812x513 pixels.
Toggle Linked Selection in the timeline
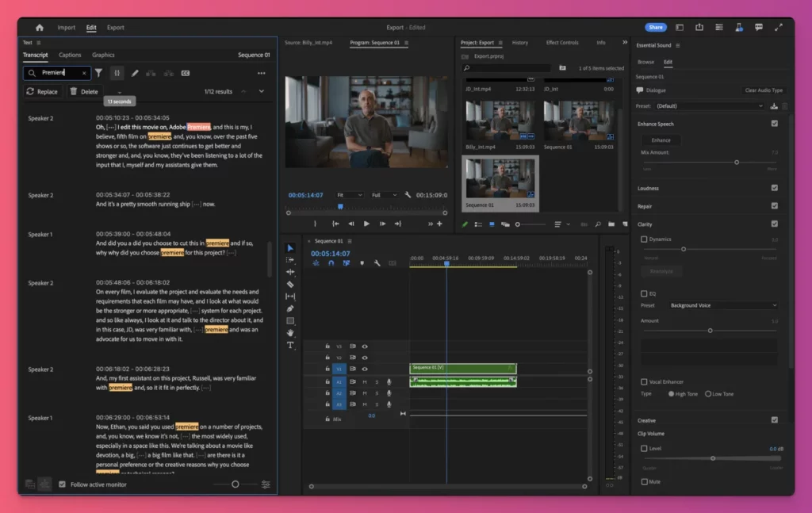pos(347,263)
